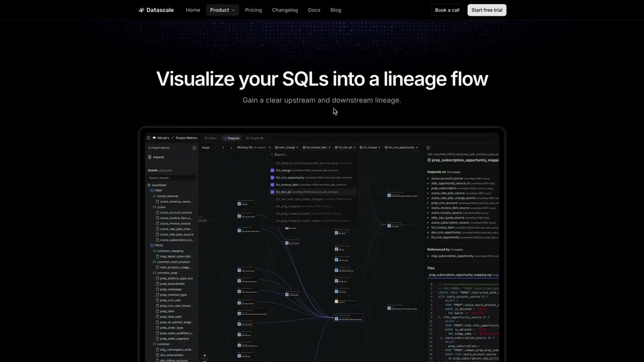Click the GitLab's workspace cube icon
The image size is (644, 362).
pyautogui.click(x=154, y=138)
